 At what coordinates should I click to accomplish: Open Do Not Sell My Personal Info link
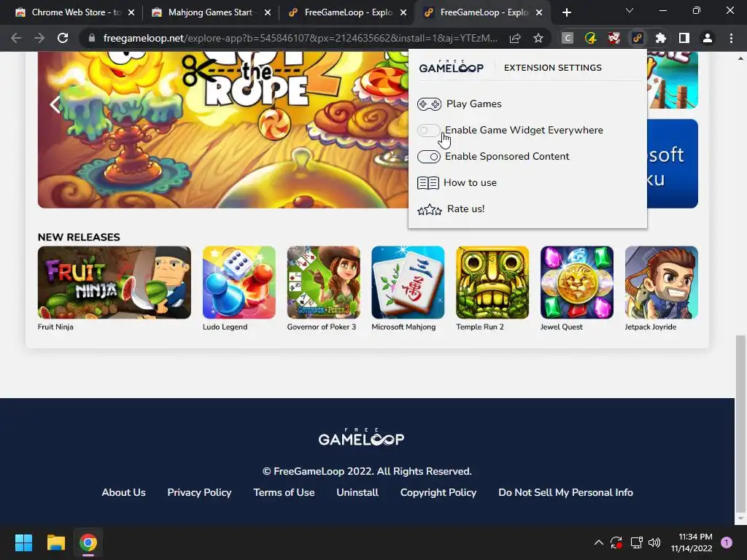pos(565,492)
